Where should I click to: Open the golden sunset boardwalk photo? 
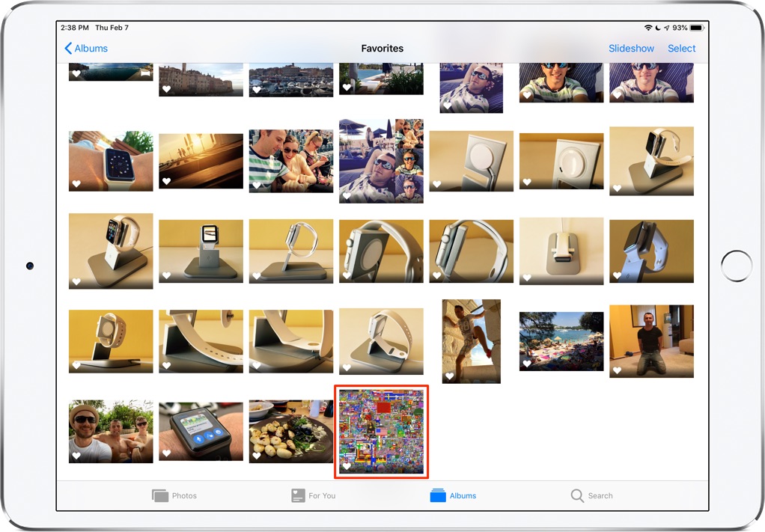(x=201, y=161)
